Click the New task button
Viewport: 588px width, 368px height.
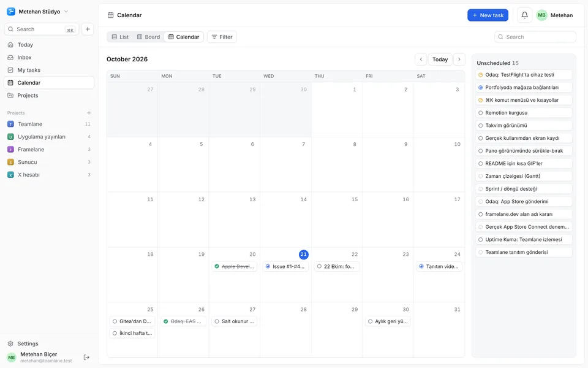pos(488,15)
